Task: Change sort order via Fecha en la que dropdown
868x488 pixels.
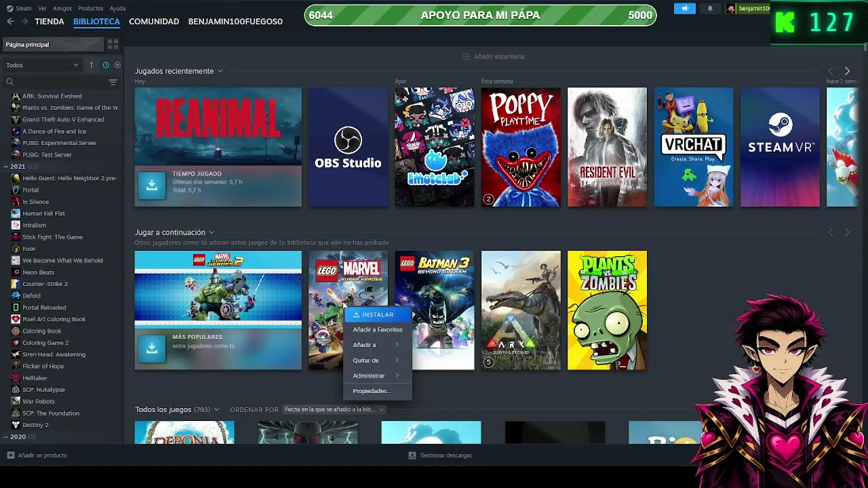Action: click(x=334, y=409)
